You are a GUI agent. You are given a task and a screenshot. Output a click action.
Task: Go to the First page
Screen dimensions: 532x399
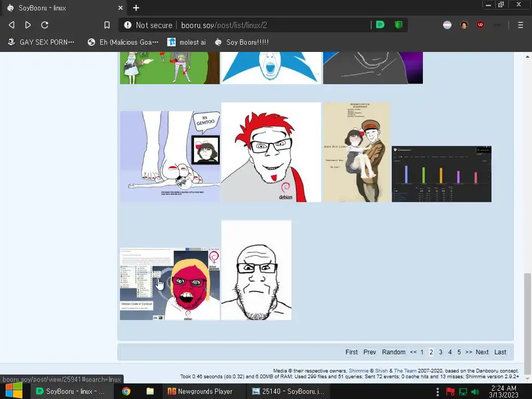coord(352,352)
